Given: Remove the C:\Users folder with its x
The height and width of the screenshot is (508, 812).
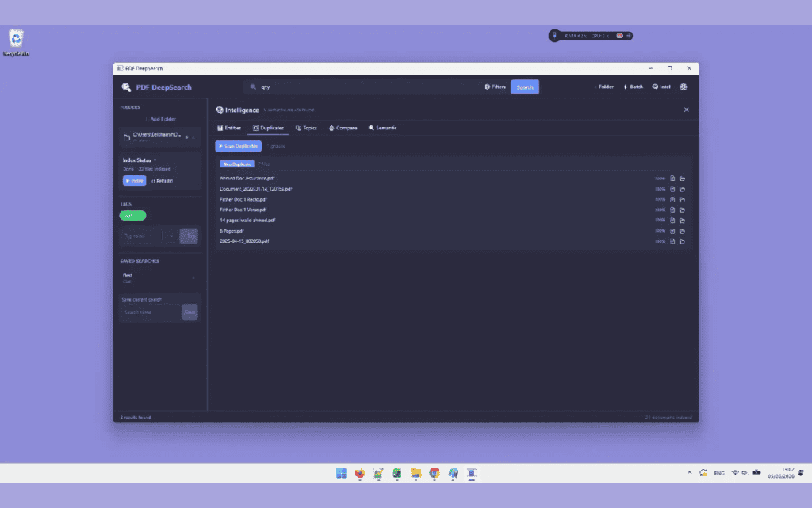Looking at the screenshot, I should [193, 137].
